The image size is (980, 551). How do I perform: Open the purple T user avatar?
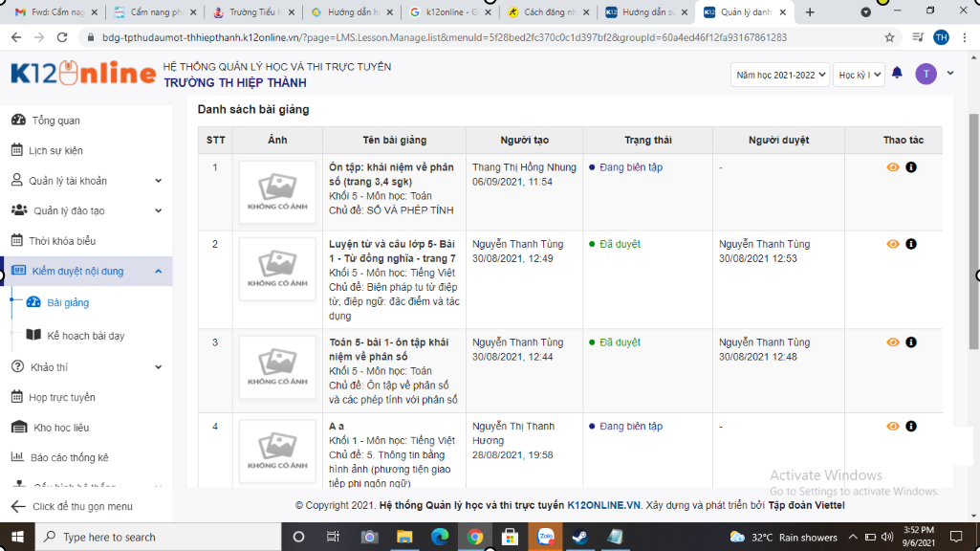[x=926, y=74]
